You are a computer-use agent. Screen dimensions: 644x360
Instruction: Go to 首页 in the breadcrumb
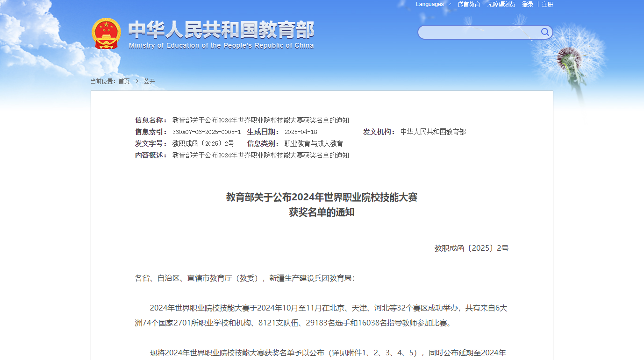point(124,81)
